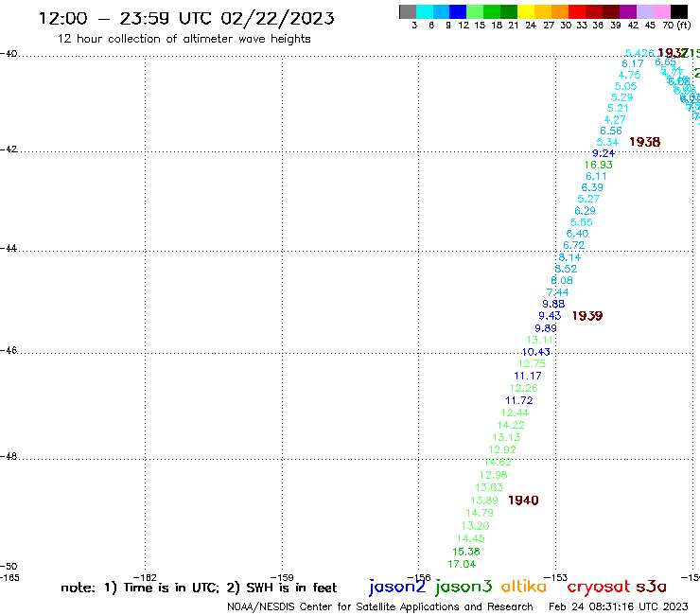The height and width of the screenshot is (615, 700).
Task: Click the wave height value 14.62
Action: (x=498, y=463)
